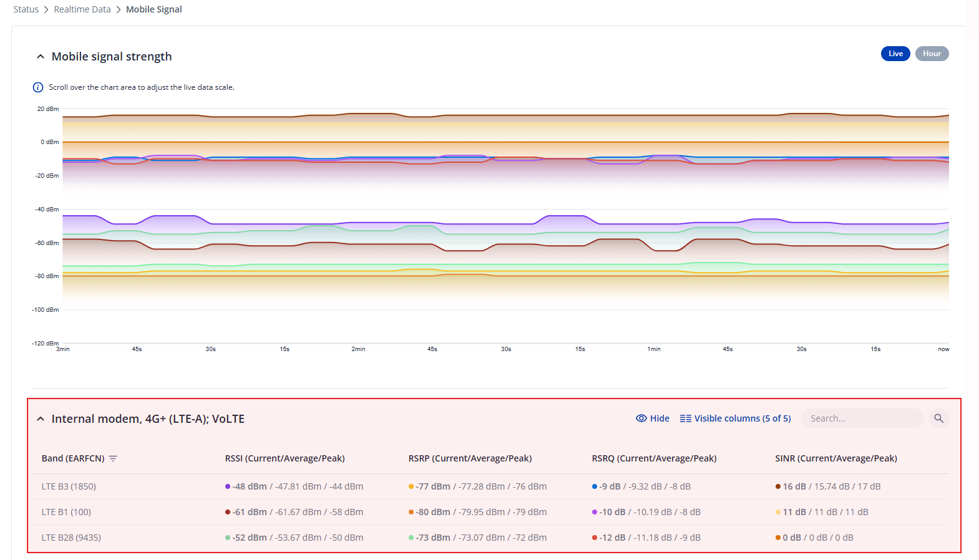The height and width of the screenshot is (560, 979).
Task: Click brown SINR dot in LTE B3 row
Action: tap(778, 486)
